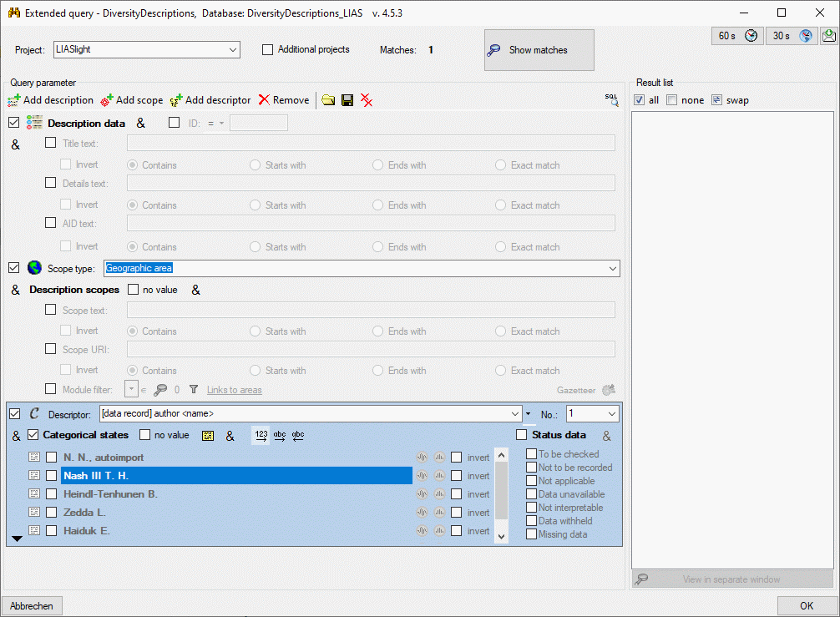
Task: Toggle the Scope URI checkbox
Action: [50, 349]
